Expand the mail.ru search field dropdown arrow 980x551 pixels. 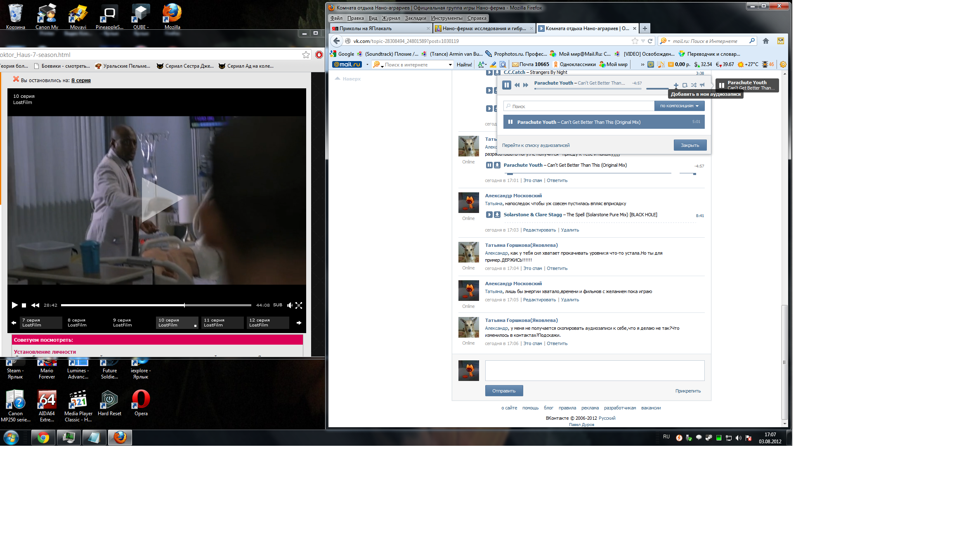point(450,65)
